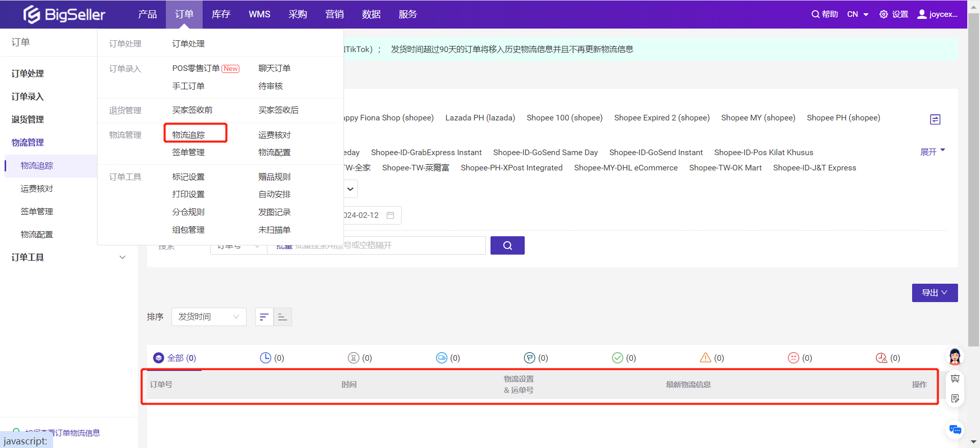Click the batch search input field

pos(376,245)
